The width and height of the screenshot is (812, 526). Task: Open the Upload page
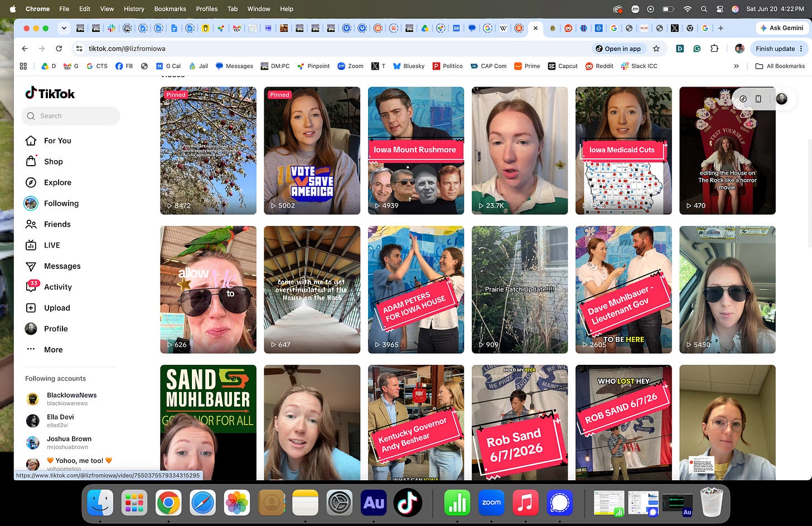coord(48,308)
